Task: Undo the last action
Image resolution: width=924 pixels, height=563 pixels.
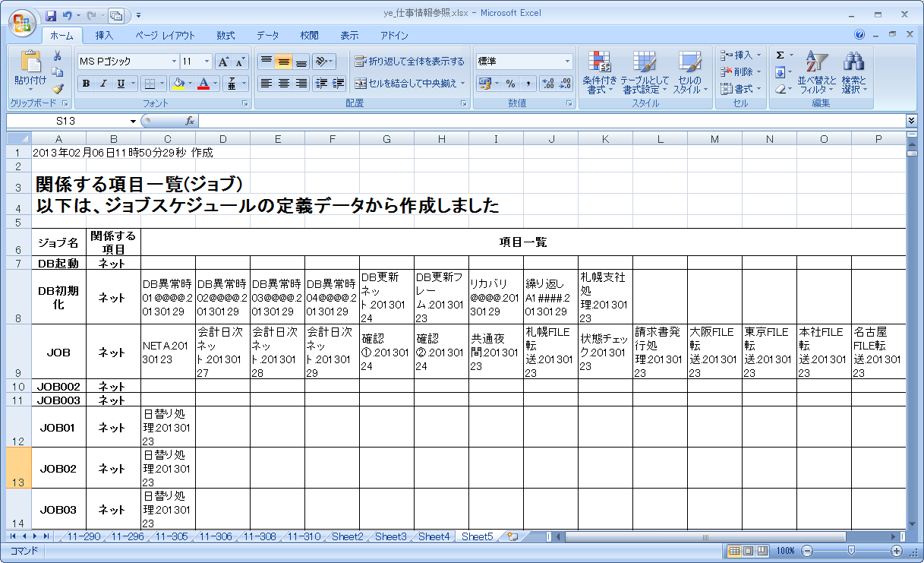Action: click(68, 14)
